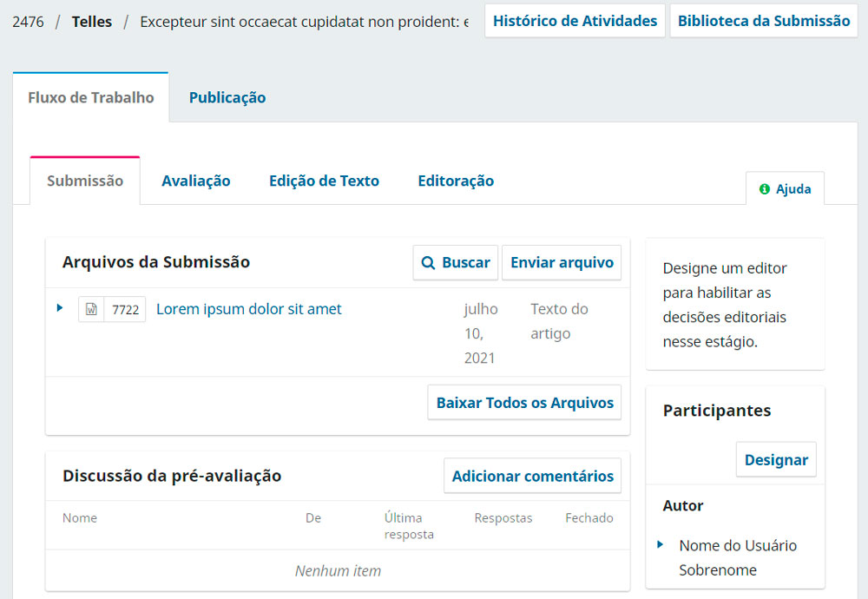
Task: Click the Designar participant button
Action: 776,459
